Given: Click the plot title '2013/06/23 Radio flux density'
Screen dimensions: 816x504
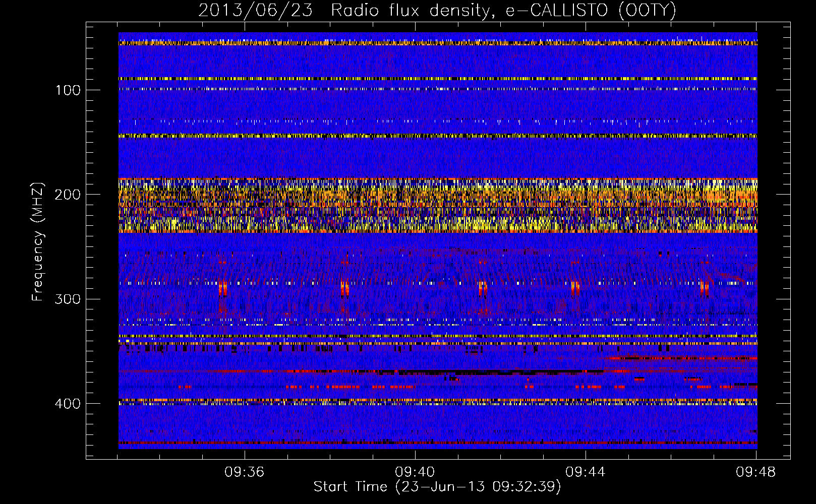Looking at the screenshot, I should click(x=437, y=10).
